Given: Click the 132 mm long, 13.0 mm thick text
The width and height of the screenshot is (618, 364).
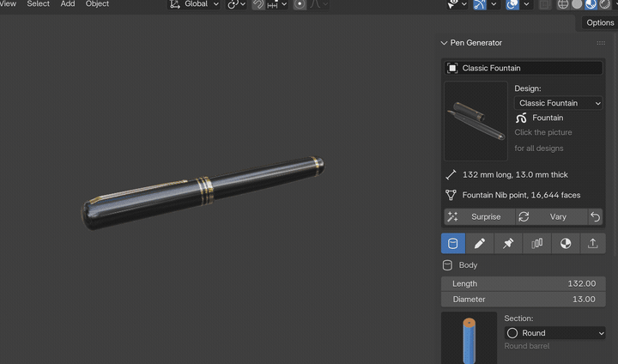Looking at the screenshot, I should [x=515, y=175].
